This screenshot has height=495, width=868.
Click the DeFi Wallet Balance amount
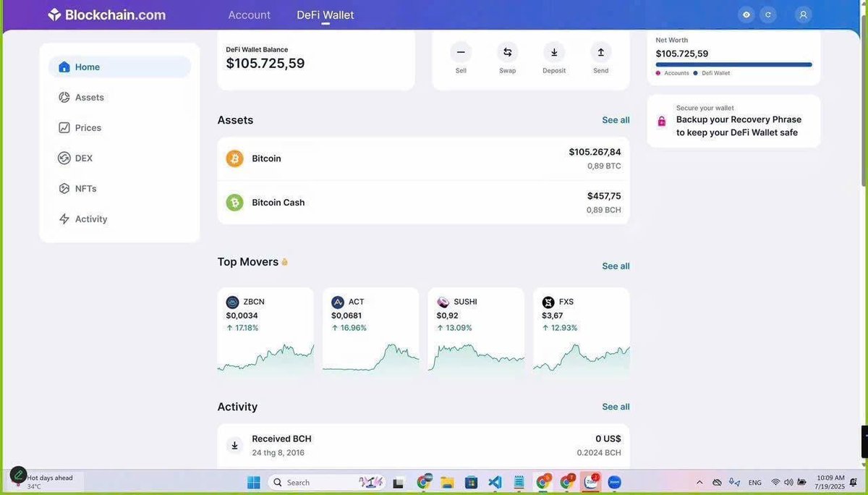click(265, 64)
